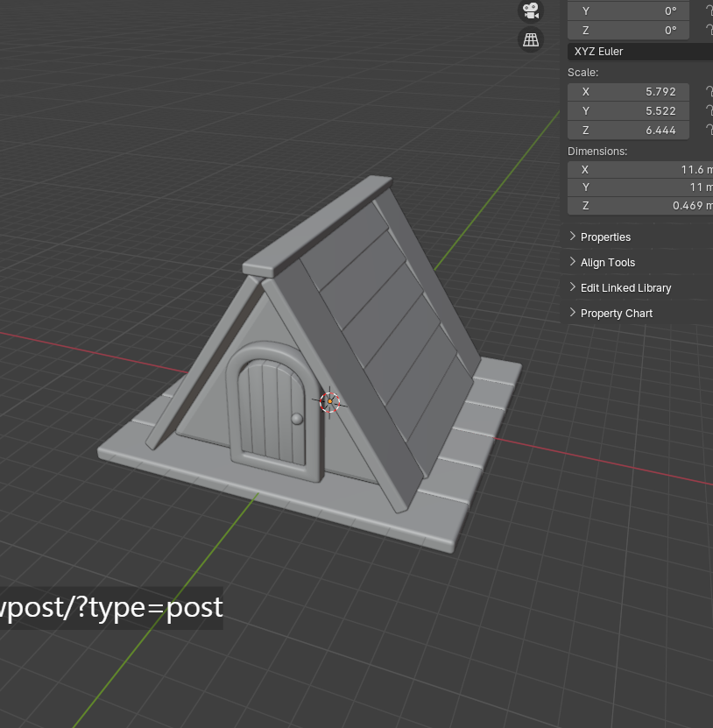Click the Rotation Z field 0°

[629, 31]
